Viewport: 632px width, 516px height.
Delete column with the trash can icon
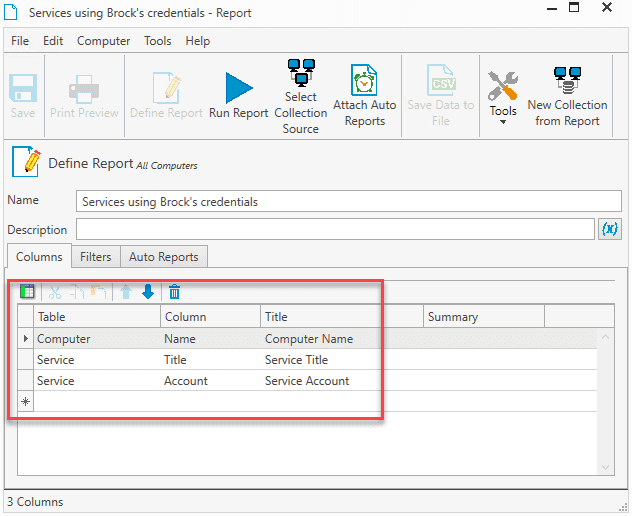pyautogui.click(x=174, y=292)
